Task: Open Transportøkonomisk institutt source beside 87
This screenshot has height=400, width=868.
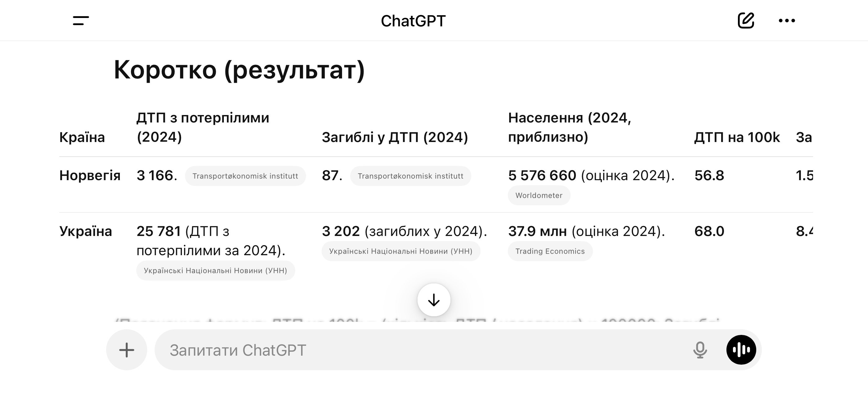Action: (x=410, y=176)
